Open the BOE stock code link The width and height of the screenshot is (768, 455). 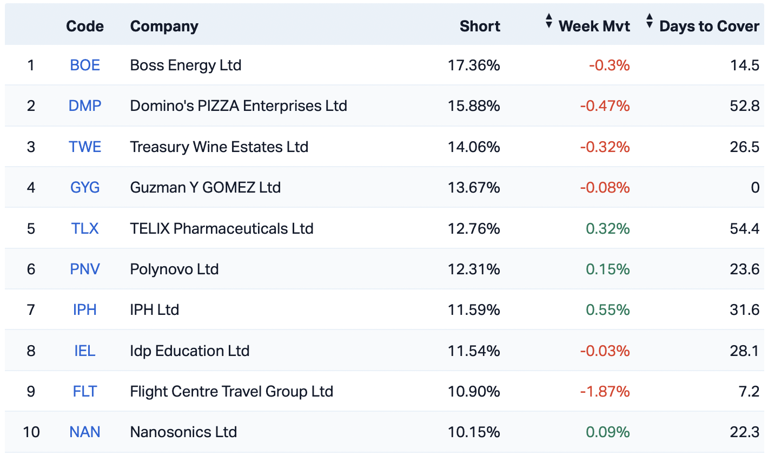85,65
